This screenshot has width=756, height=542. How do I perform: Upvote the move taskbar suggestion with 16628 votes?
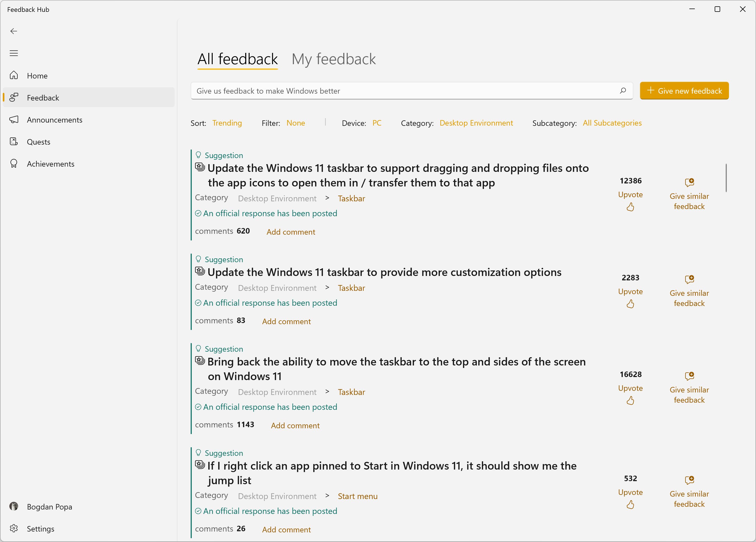coord(630,400)
